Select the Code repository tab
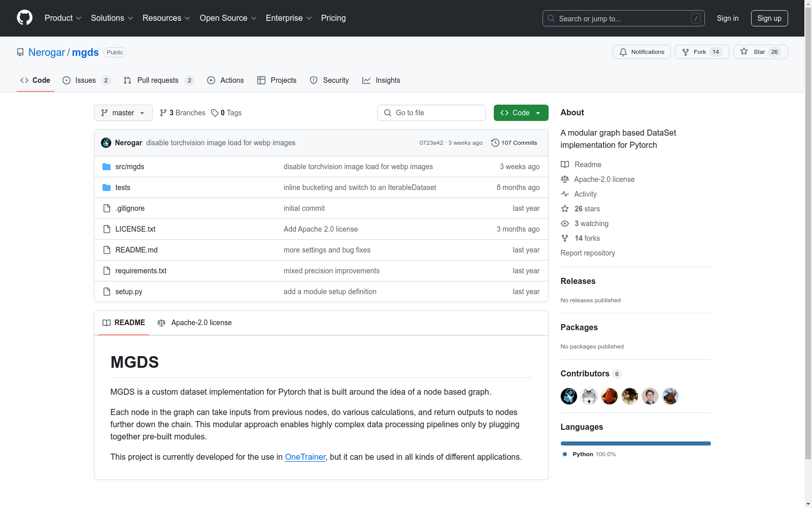This screenshot has width=812, height=508. click(x=36, y=80)
